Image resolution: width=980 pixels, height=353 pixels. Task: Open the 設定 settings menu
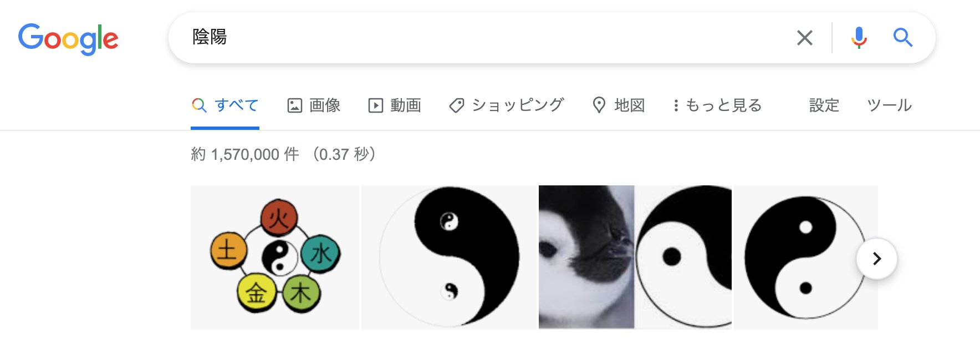[x=824, y=105]
